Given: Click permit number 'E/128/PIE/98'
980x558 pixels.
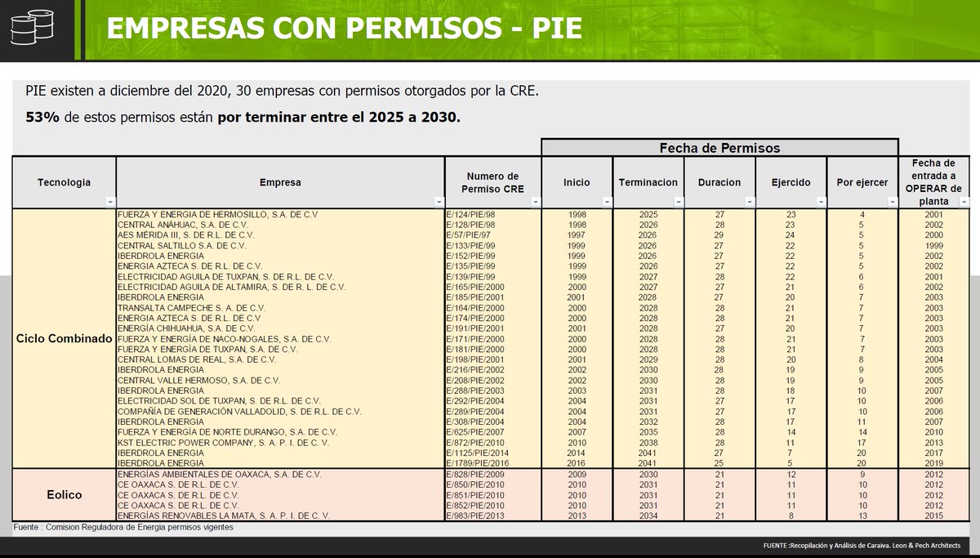Looking at the screenshot, I should click(470, 224).
